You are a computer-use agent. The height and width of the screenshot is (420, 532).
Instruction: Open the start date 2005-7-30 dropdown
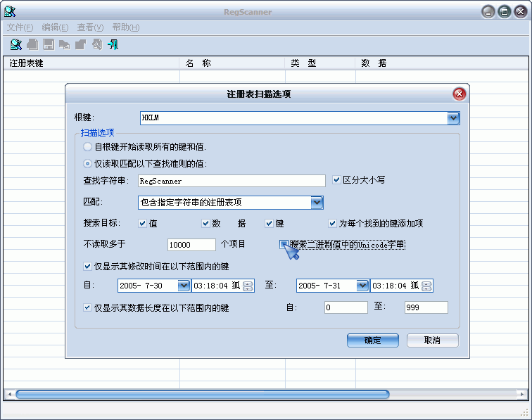pyautogui.click(x=184, y=286)
